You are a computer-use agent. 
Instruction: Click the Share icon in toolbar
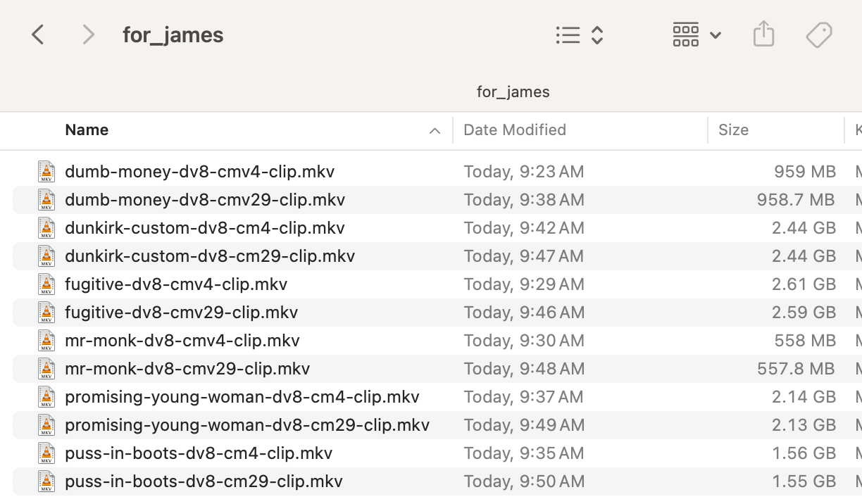click(763, 34)
